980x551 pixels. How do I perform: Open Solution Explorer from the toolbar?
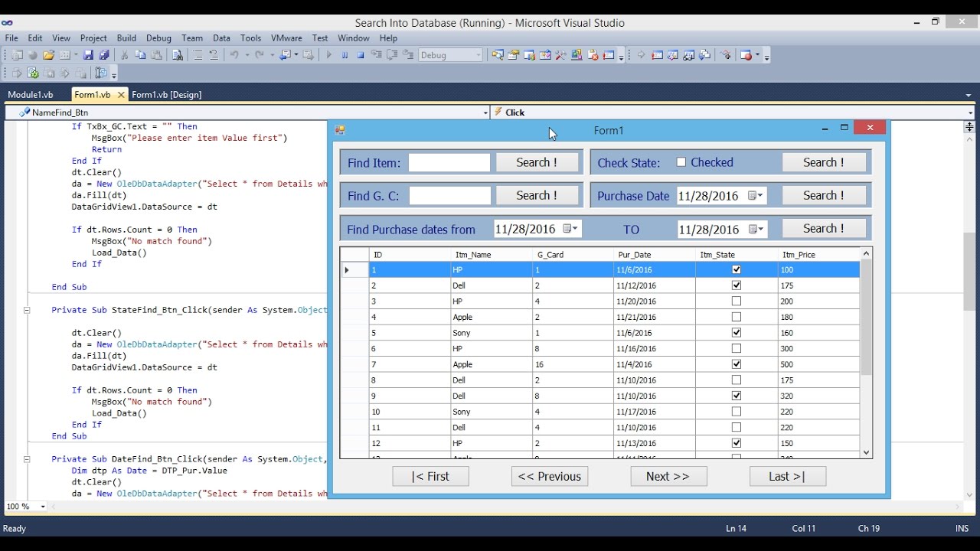click(497, 55)
